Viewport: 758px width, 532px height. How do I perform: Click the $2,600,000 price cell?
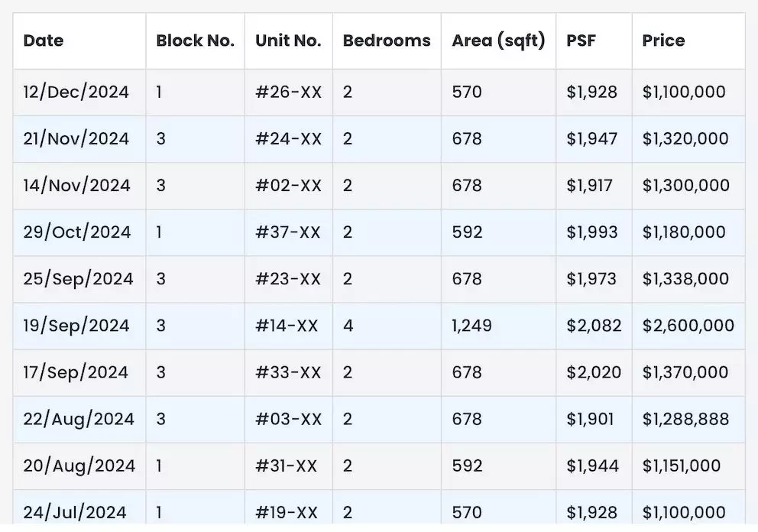[688, 326]
